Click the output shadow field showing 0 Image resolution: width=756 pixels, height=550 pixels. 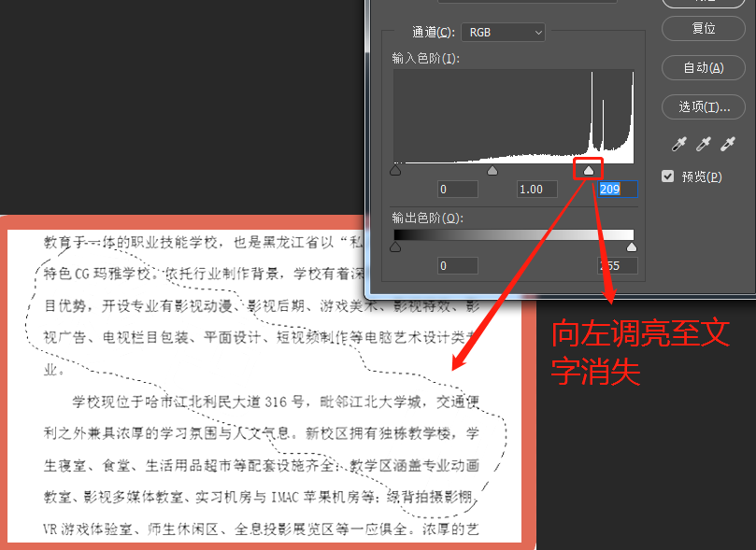pos(458,266)
